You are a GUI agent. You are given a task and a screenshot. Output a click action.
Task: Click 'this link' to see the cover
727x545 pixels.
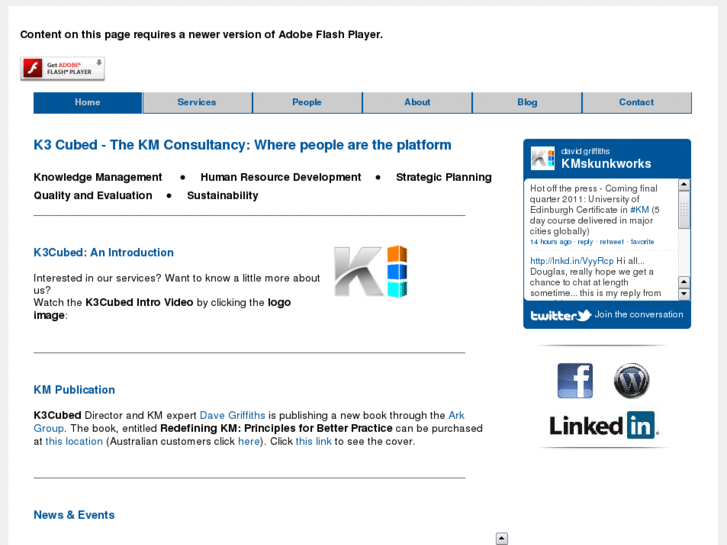[313, 441]
